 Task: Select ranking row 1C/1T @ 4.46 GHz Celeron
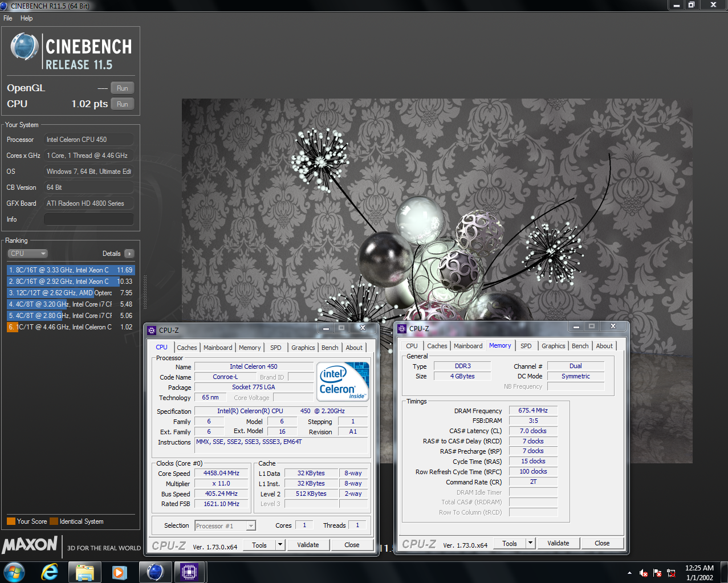tap(71, 327)
